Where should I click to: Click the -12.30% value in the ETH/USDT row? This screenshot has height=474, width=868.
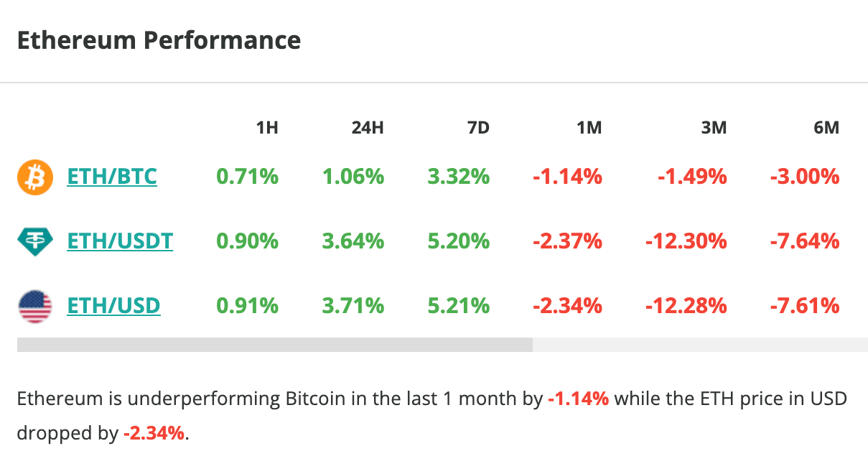point(686,241)
